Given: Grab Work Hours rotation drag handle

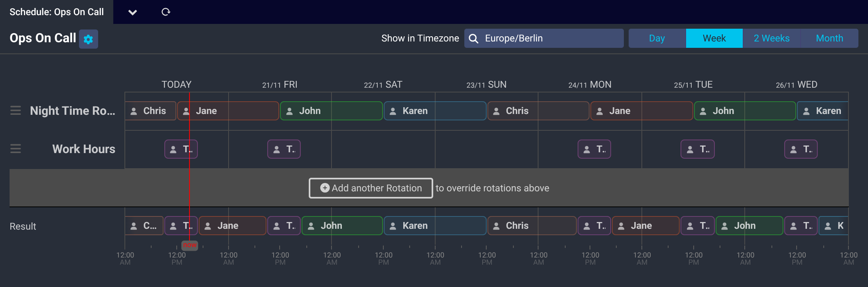Looking at the screenshot, I should click(16, 149).
